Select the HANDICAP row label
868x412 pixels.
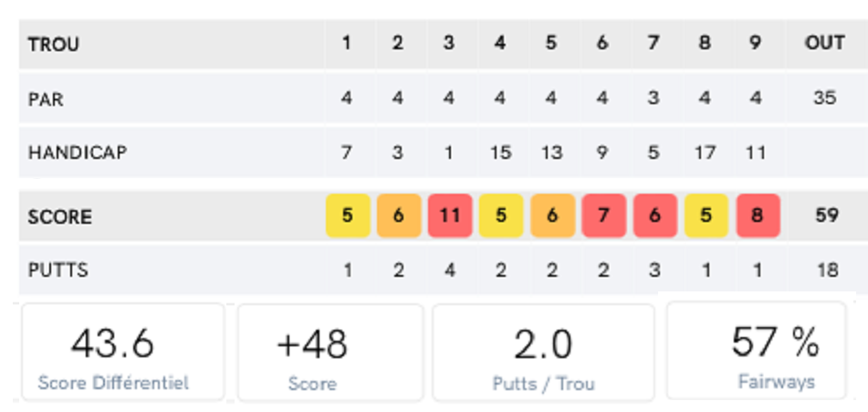77,153
